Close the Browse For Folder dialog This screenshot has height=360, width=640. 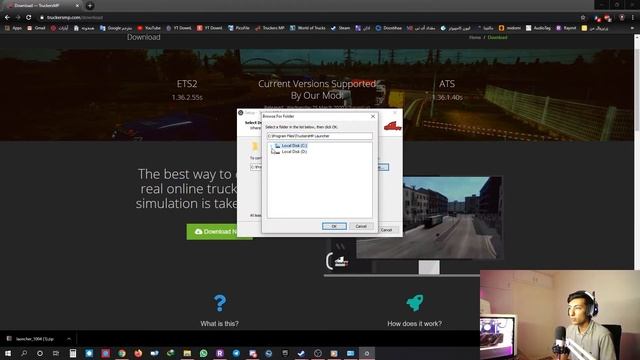(373, 116)
